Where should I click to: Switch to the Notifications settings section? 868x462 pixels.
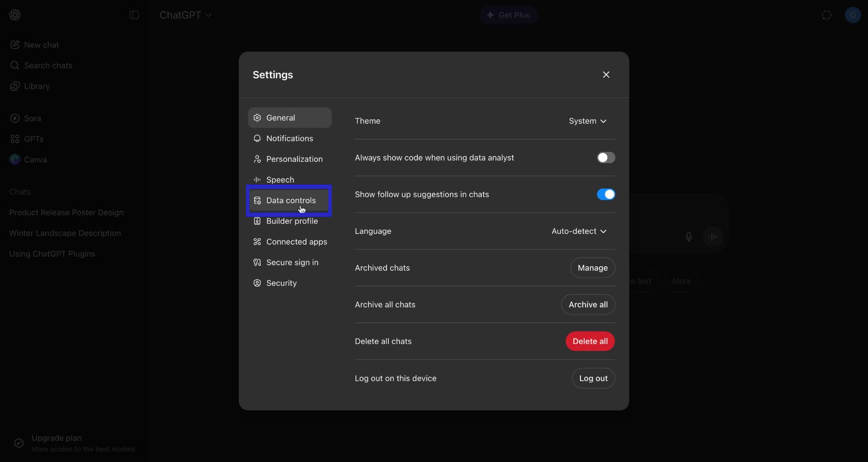[289, 138]
